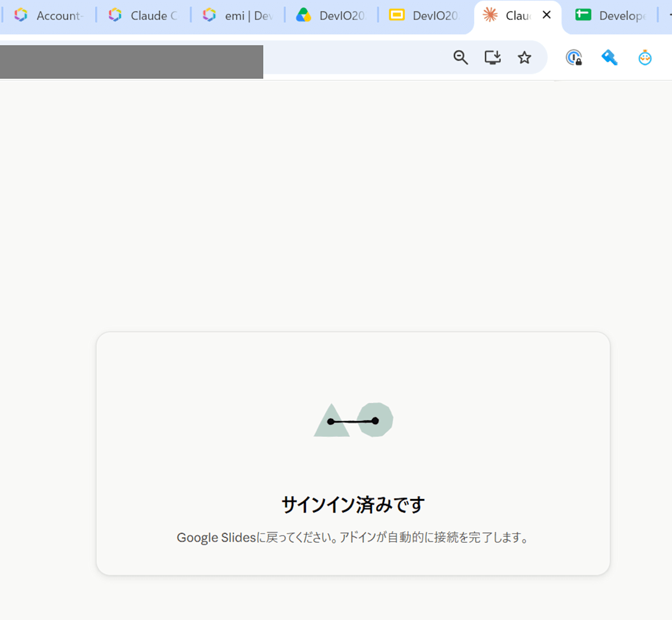The width and height of the screenshot is (672, 620).
Task: Click the greyed-out address bar field
Action: (x=132, y=62)
